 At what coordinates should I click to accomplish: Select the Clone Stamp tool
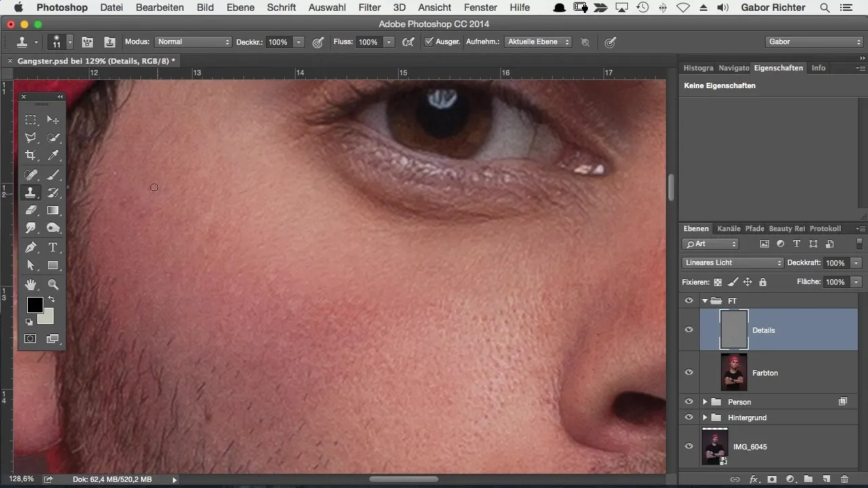[31, 193]
